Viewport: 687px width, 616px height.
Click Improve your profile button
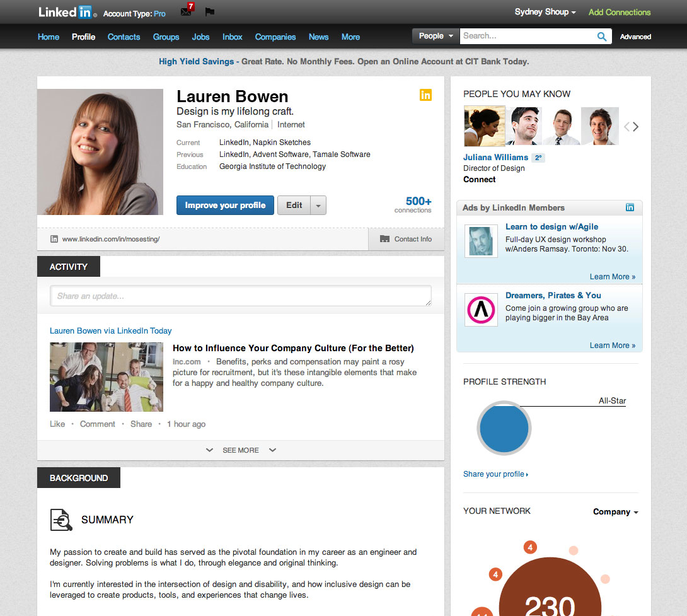225,205
